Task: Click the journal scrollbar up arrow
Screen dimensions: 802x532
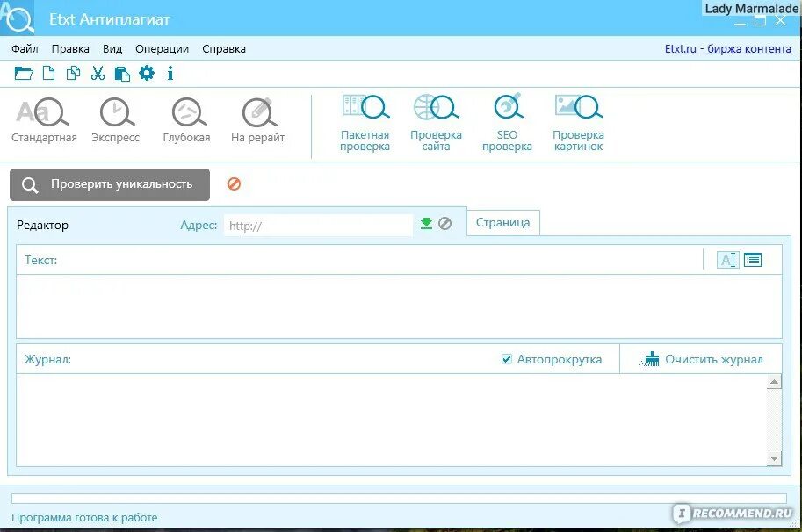Action: tap(775, 381)
